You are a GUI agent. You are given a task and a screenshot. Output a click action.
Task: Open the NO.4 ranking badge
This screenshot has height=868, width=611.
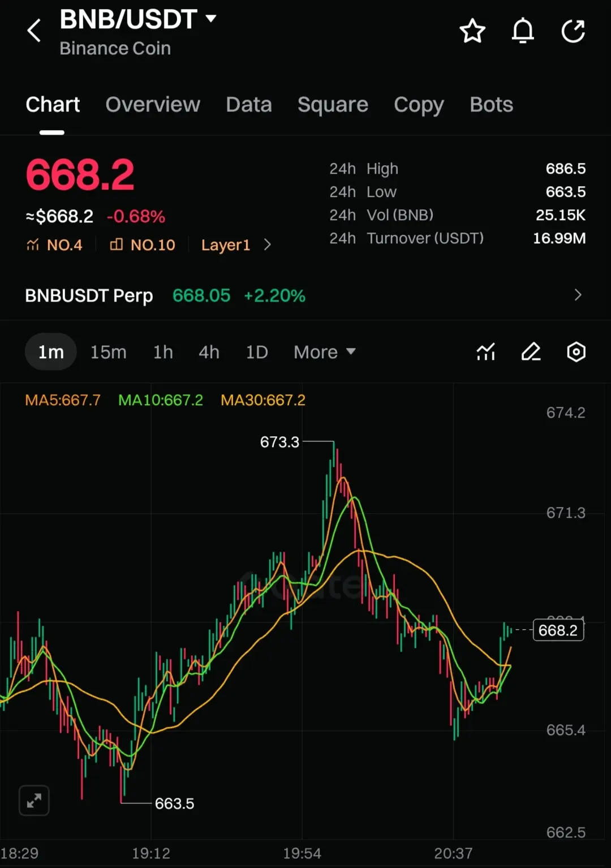[x=54, y=245]
